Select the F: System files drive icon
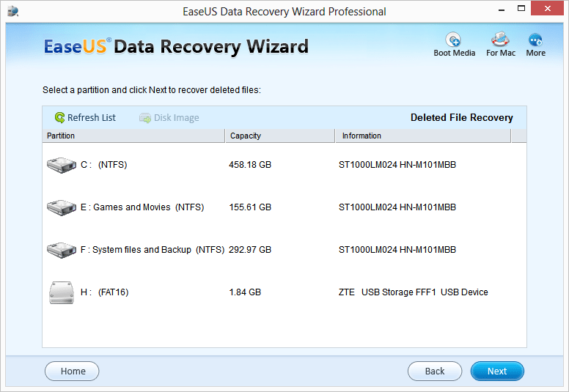This screenshot has height=392, width=569. click(62, 250)
